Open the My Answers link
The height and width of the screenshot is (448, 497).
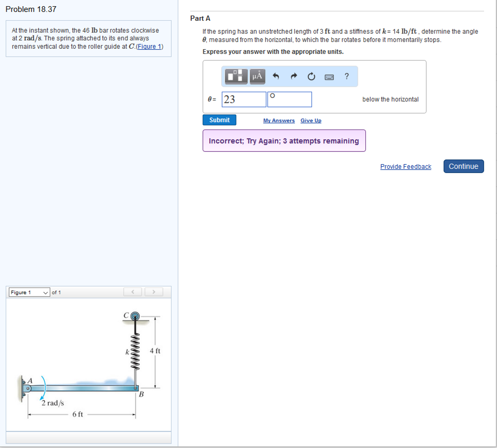pyautogui.click(x=279, y=121)
